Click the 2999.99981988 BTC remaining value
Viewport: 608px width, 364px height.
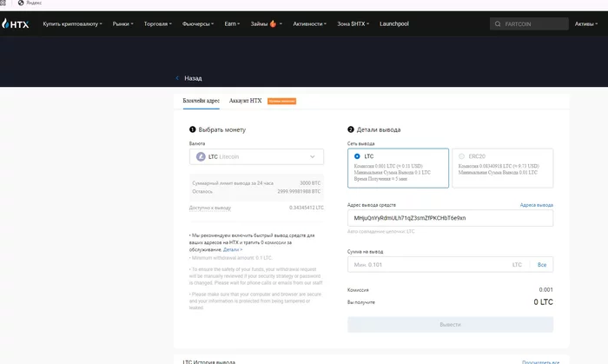click(x=299, y=191)
